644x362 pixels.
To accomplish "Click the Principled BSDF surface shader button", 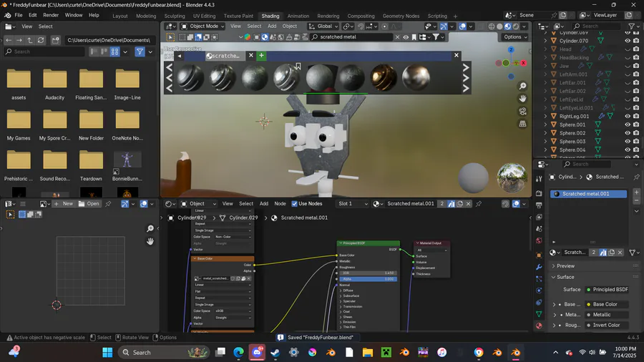I will coord(608,289).
